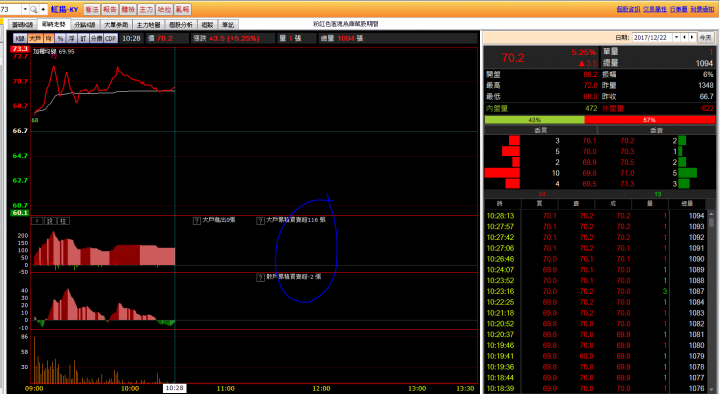This screenshot has height=394, width=720.
Task: Toggle the 訂 chart button
Action: 83,39
